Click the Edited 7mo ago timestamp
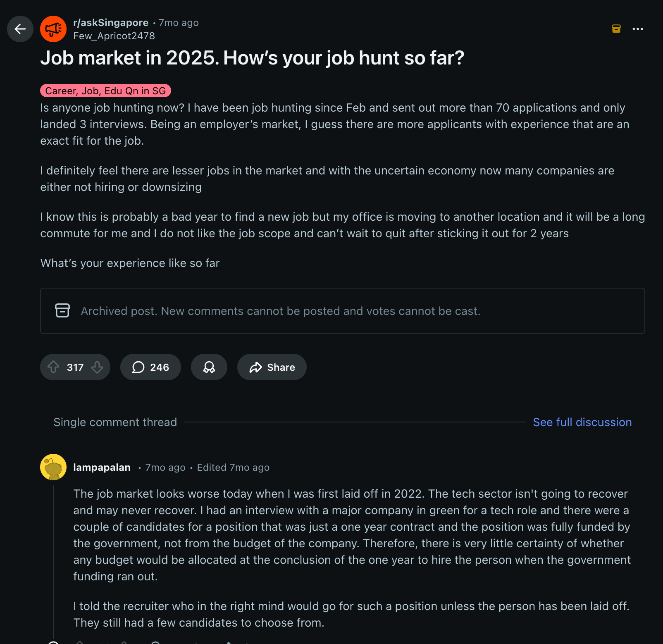Image resolution: width=663 pixels, height=644 pixels. (x=233, y=467)
